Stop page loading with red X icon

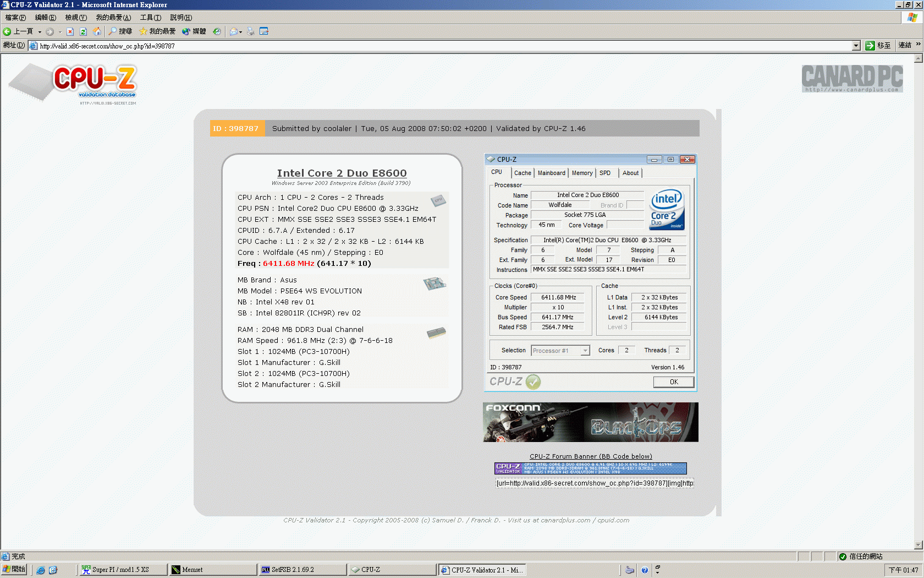tap(70, 31)
